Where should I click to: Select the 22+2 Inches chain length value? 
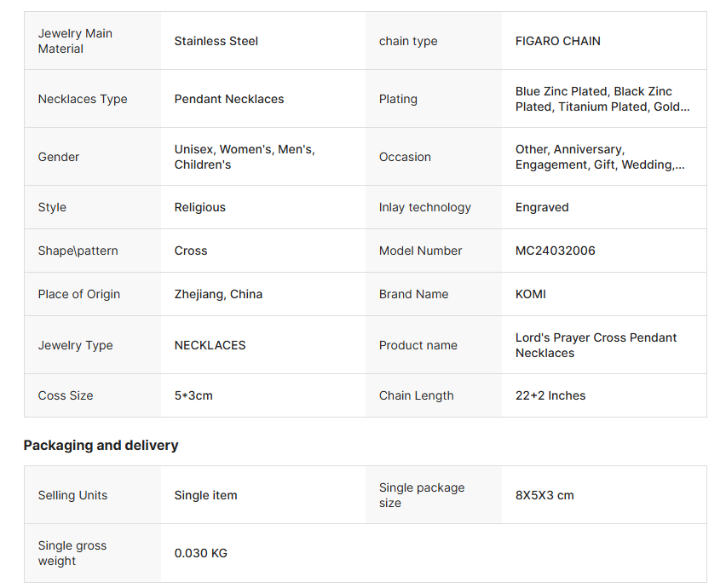pyautogui.click(x=550, y=395)
